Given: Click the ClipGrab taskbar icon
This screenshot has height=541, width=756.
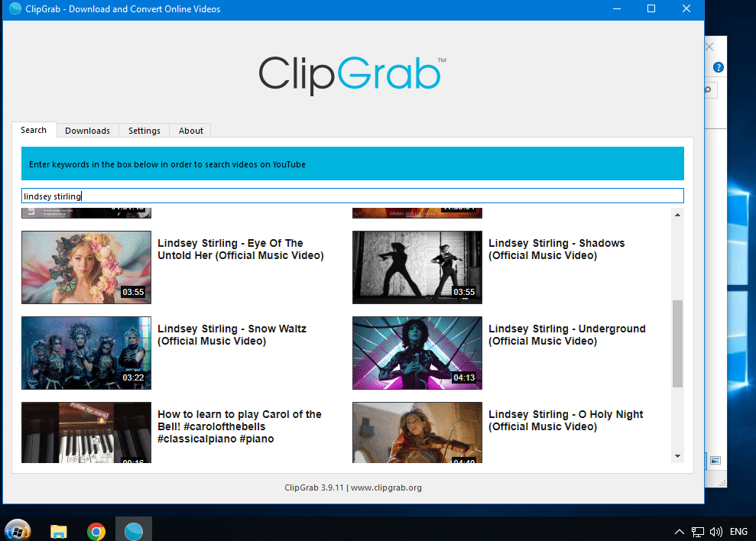Looking at the screenshot, I should point(134,531).
